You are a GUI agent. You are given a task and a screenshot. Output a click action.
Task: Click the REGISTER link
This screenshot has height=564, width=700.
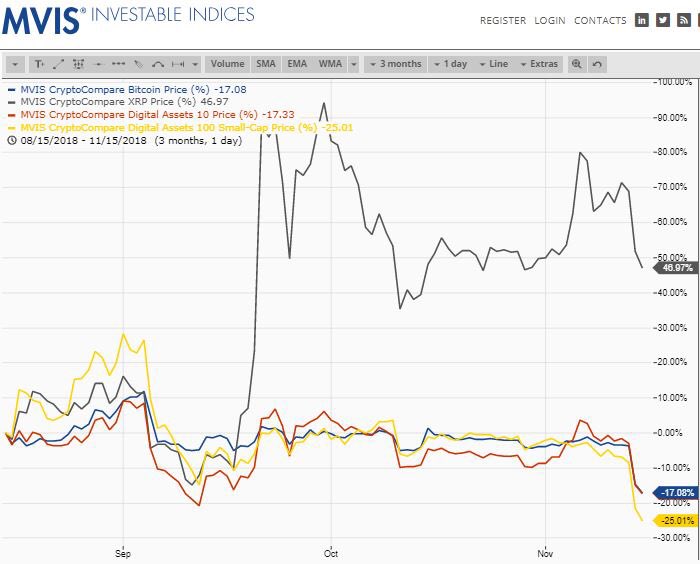tap(503, 21)
